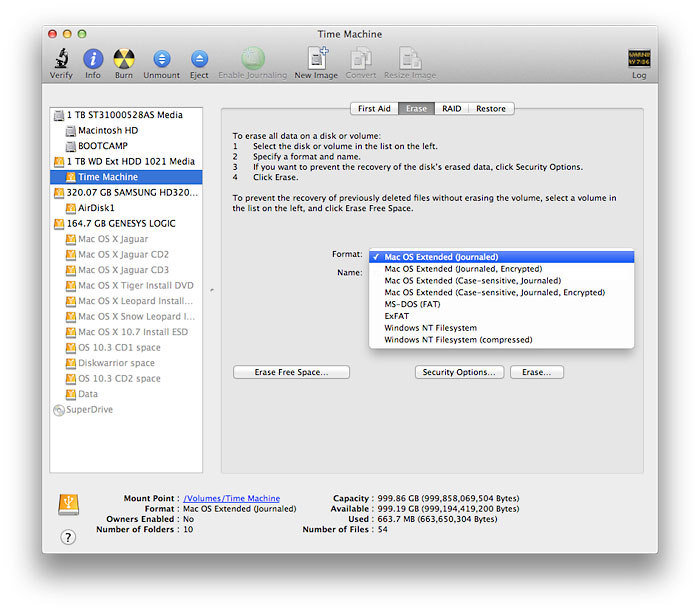Image resolution: width=700 pixels, height=612 pixels.
Task: Unmount the selected volume via toolbar
Action: [162, 58]
